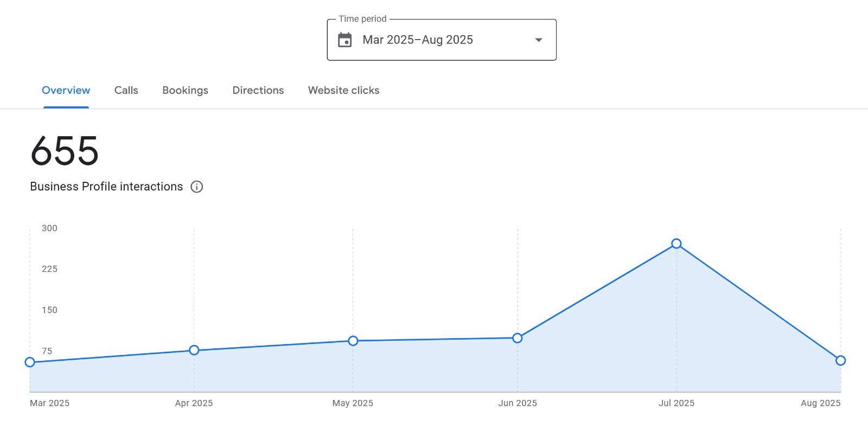868x426 pixels.
Task: Open the Bookings tab
Action: [x=185, y=91]
